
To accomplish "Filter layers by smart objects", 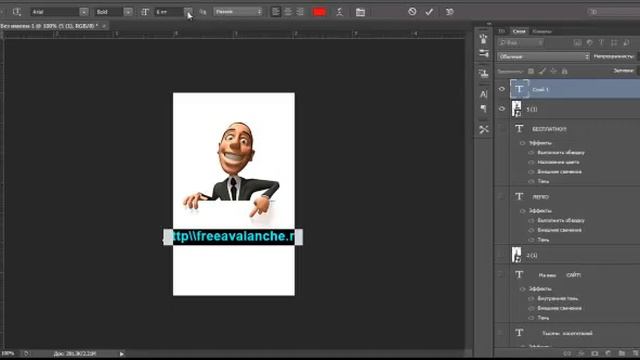I will 626,43.
